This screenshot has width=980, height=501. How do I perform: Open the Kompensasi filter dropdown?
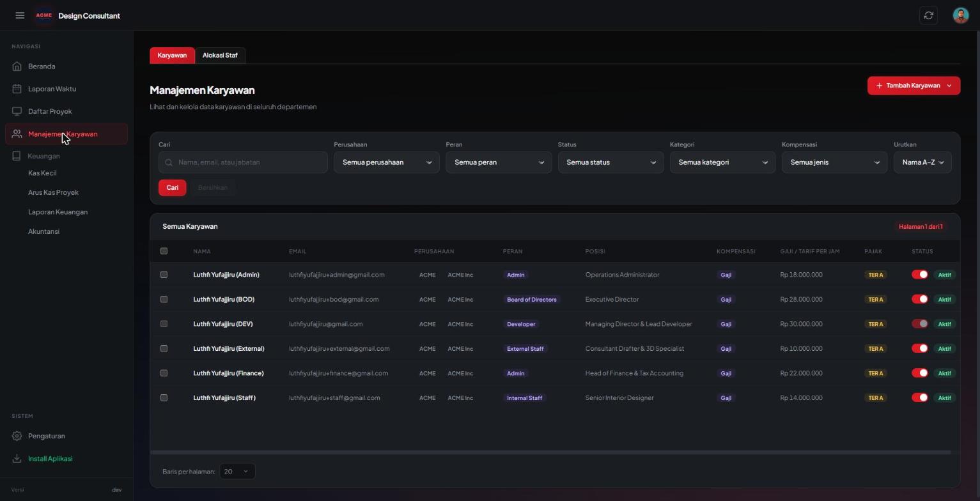point(834,162)
